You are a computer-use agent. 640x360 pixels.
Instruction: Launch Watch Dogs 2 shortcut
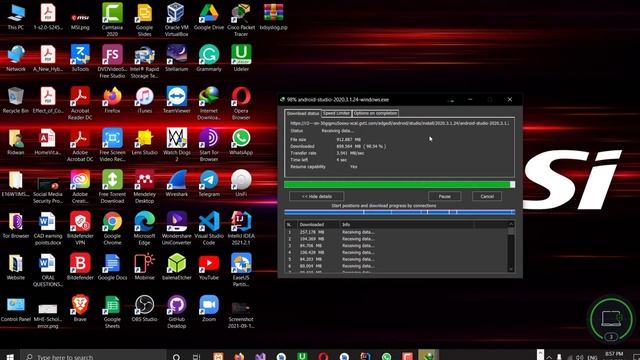coord(177,145)
